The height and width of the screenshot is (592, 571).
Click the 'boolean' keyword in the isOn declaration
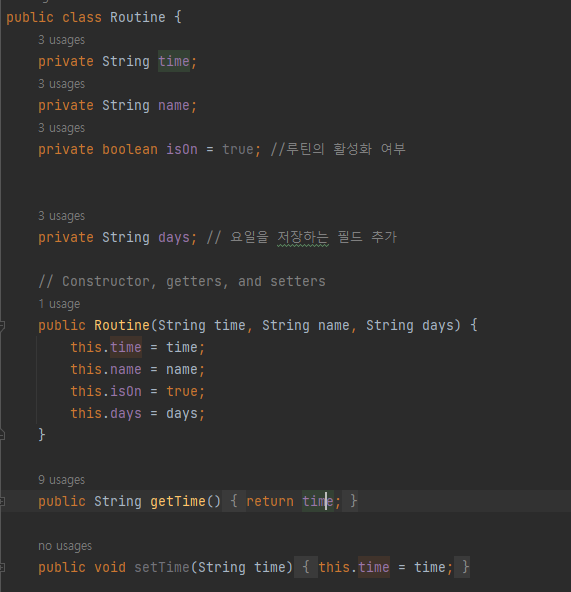(x=130, y=150)
